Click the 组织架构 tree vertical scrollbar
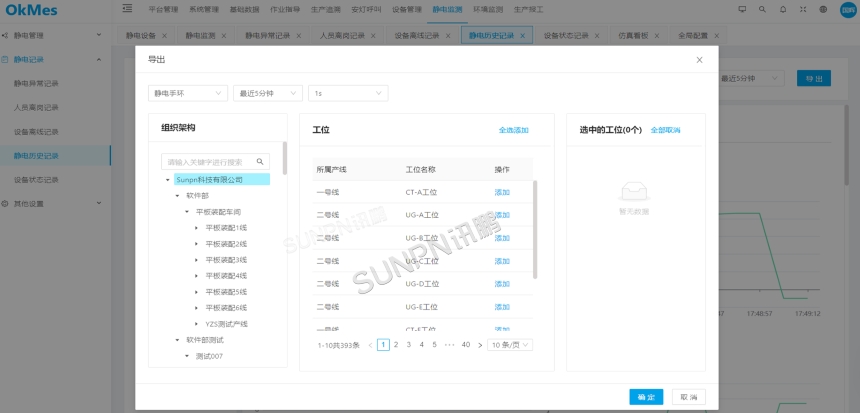Image resolution: width=860 pixels, height=413 pixels. (x=285, y=158)
